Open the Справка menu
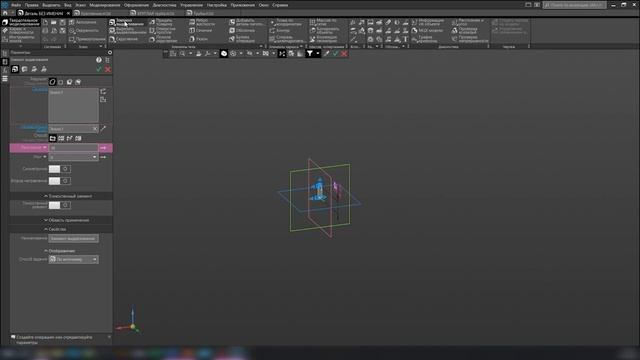This screenshot has width=640, height=360. coord(280,5)
